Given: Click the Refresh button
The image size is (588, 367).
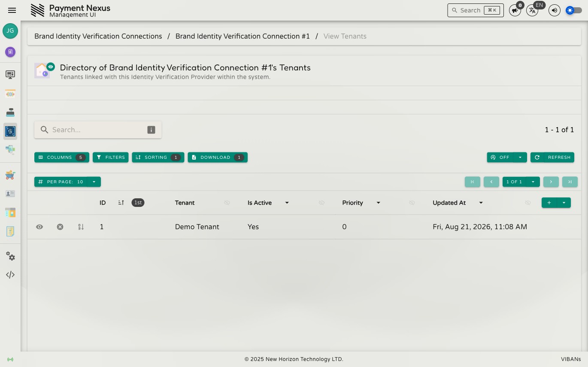Looking at the screenshot, I should [552, 158].
